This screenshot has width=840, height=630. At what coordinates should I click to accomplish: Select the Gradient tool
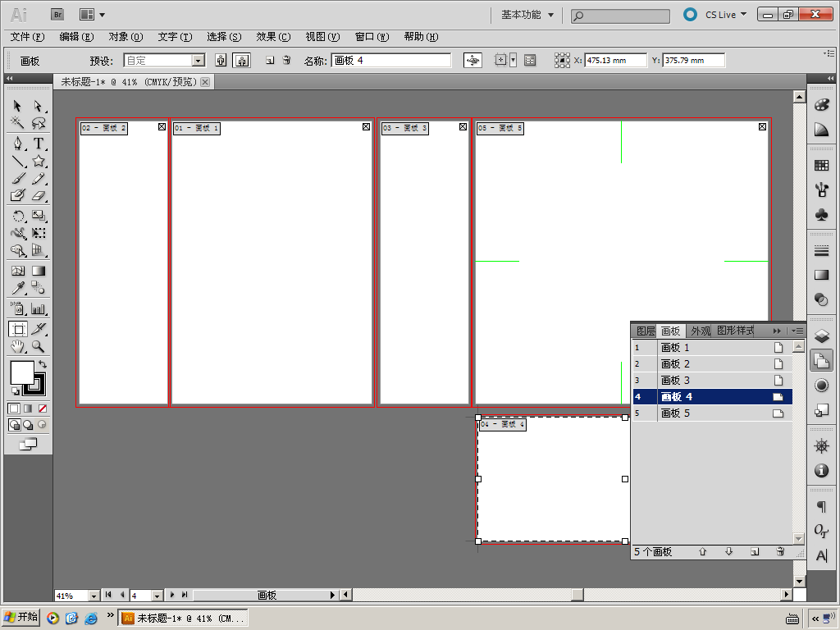pyautogui.click(x=38, y=271)
